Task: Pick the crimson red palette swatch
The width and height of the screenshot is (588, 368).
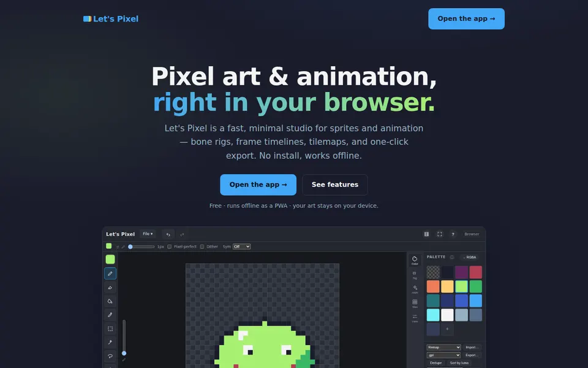Action: coord(475,272)
